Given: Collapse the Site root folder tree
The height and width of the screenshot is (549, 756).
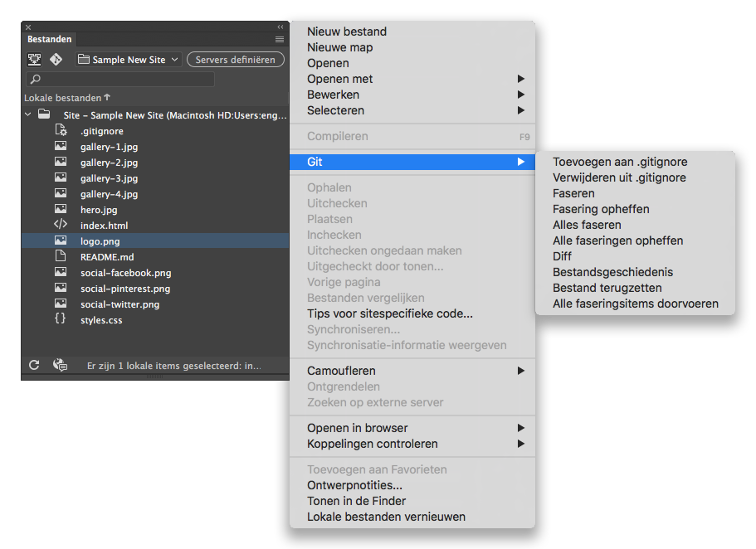Looking at the screenshot, I should (27, 114).
